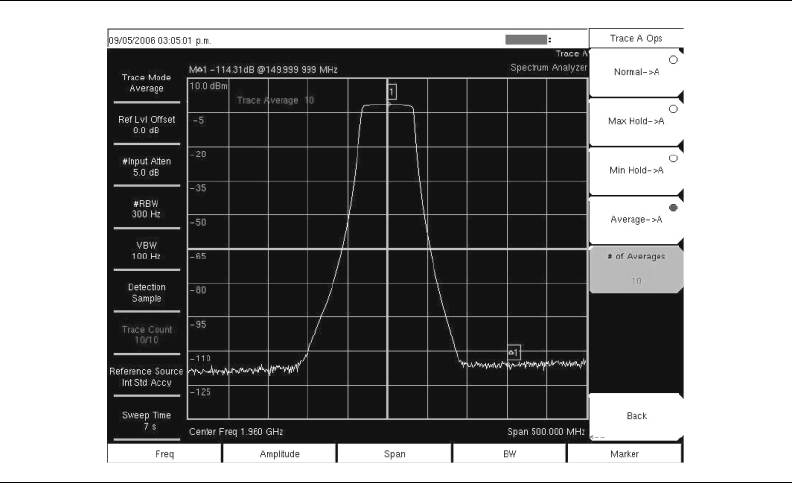Select the Max Hold->A radio indicator
792x483 pixels.
pos(673,109)
